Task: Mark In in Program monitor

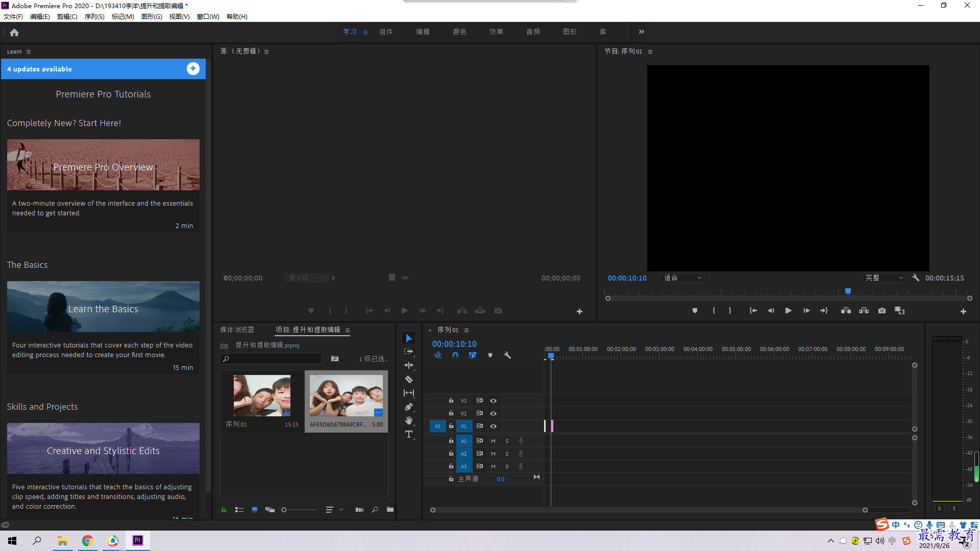Action: pyautogui.click(x=714, y=311)
